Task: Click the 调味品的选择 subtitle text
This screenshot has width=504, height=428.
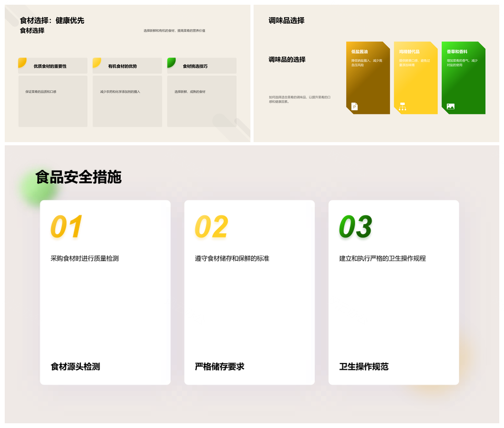Action: tap(287, 60)
